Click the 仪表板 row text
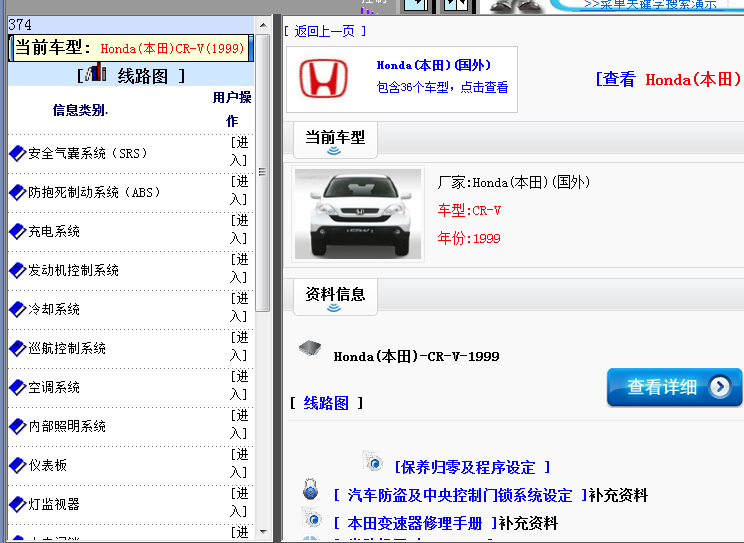Viewport: 744px width, 543px height. click(47, 465)
